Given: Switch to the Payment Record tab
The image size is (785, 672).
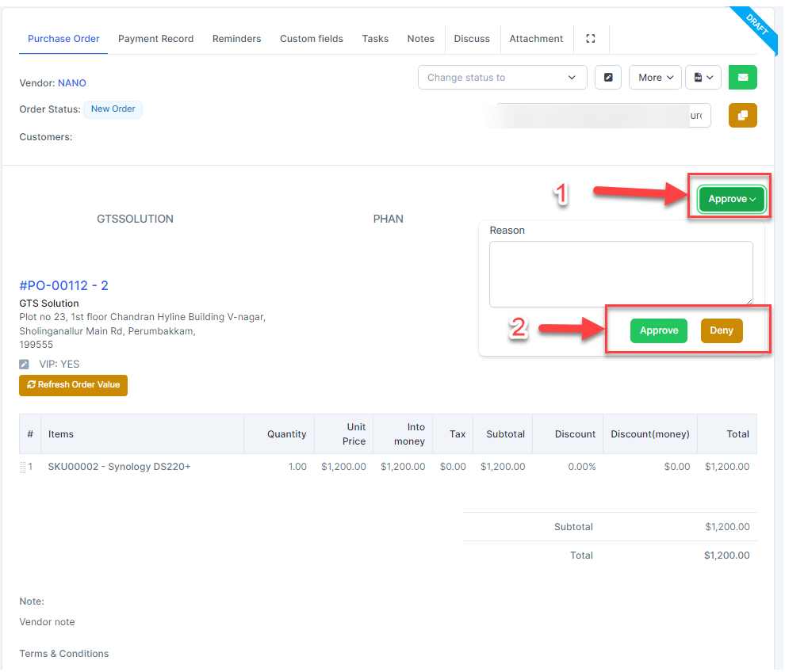Looking at the screenshot, I should [x=155, y=38].
